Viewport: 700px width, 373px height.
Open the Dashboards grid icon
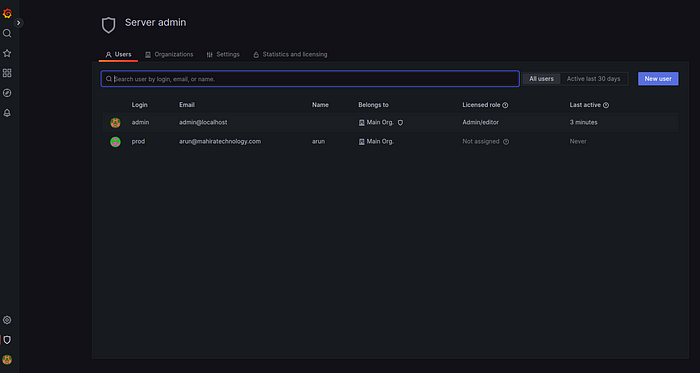pos(7,73)
